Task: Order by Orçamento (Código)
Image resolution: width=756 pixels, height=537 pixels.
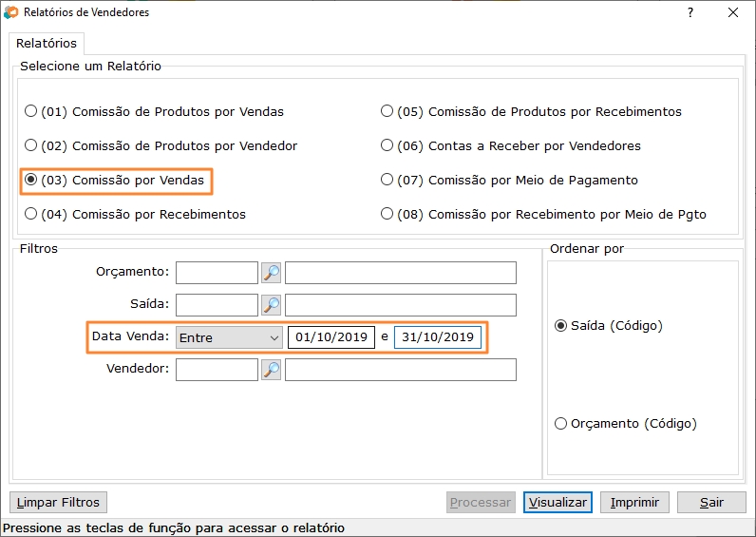Action: coord(626,424)
